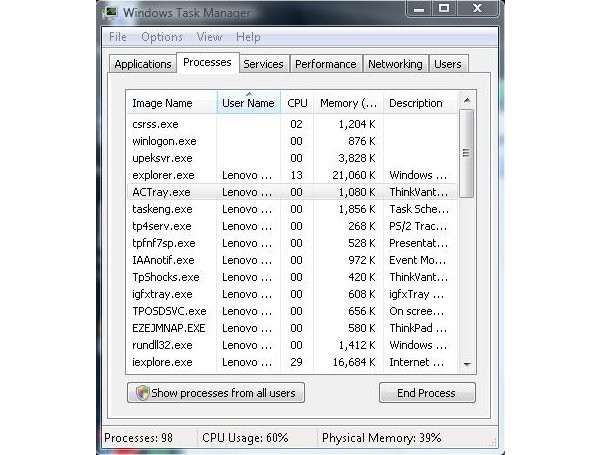Select the IAAnotif.exe process row
This screenshot has width=600, height=455.
[x=292, y=260]
